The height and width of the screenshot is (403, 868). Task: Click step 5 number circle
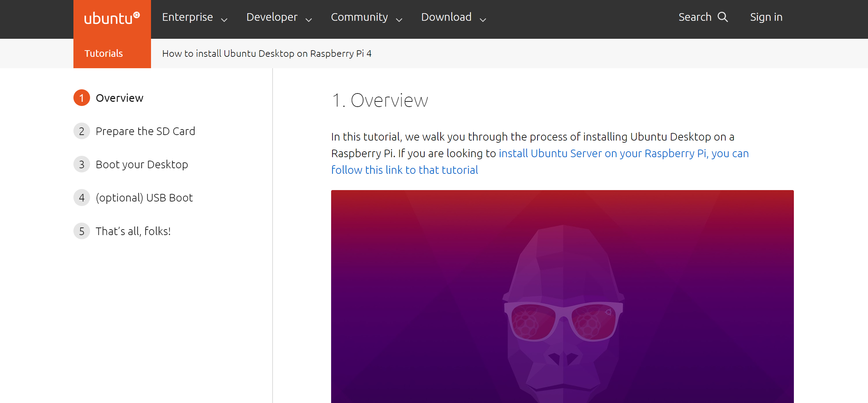(82, 231)
